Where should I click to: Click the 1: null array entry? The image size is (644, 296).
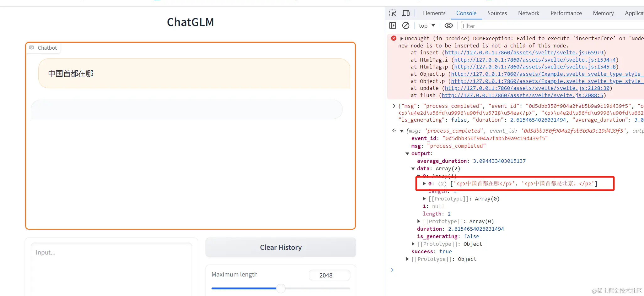click(x=433, y=206)
